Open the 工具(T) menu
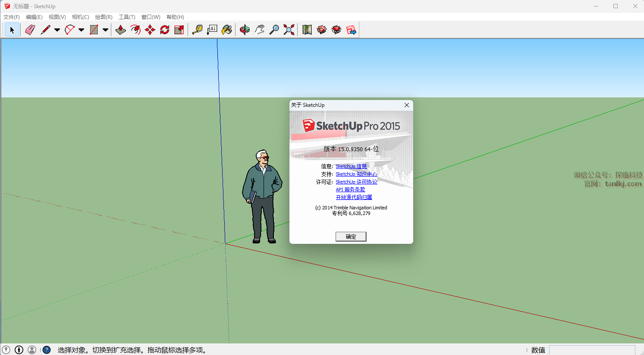This screenshot has width=644, height=355. point(127,17)
